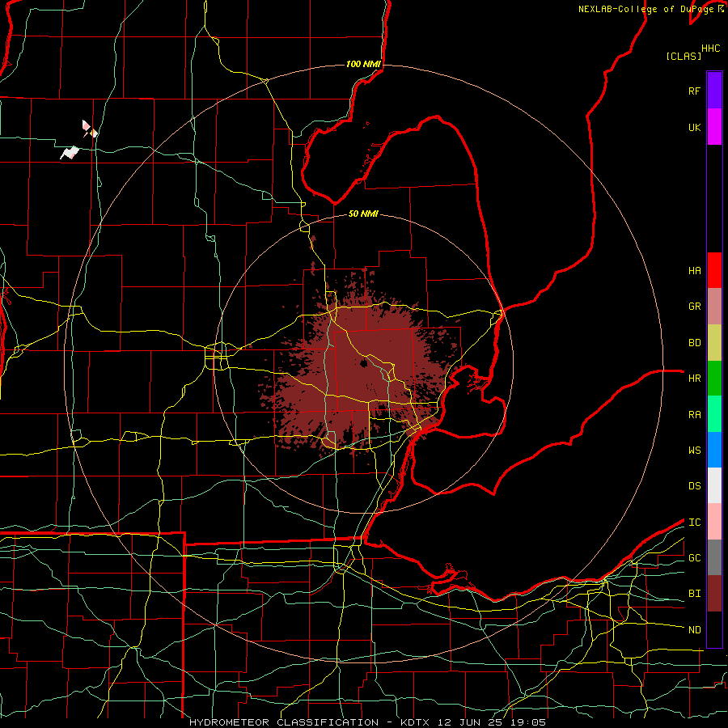Click the black radar site dot inside echoes
The image size is (728, 728).
pyautogui.click(x=363, y=363)
